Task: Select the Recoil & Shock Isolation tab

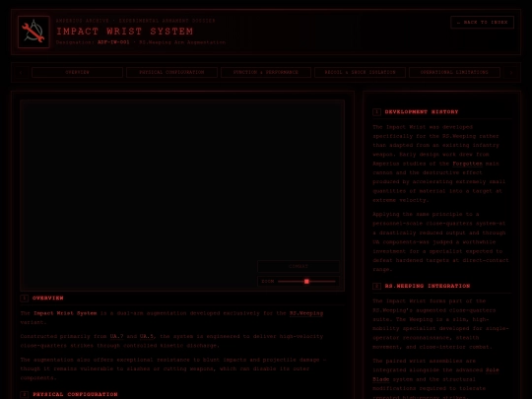Action: [360, 72]
